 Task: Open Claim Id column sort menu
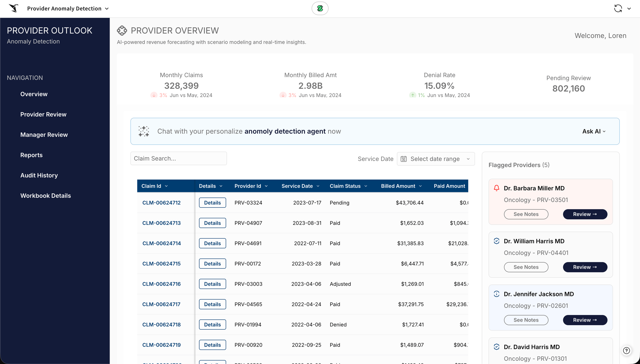click(x=166, y=186)
